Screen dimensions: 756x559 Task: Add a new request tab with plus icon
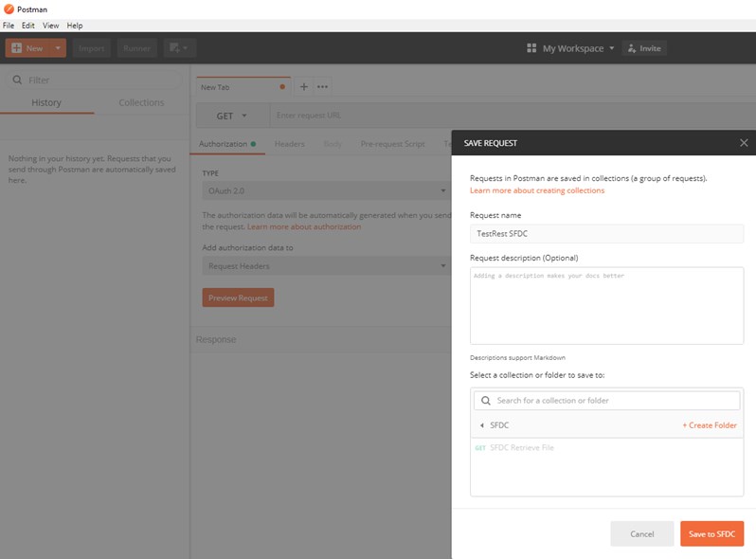click(304, 87)
